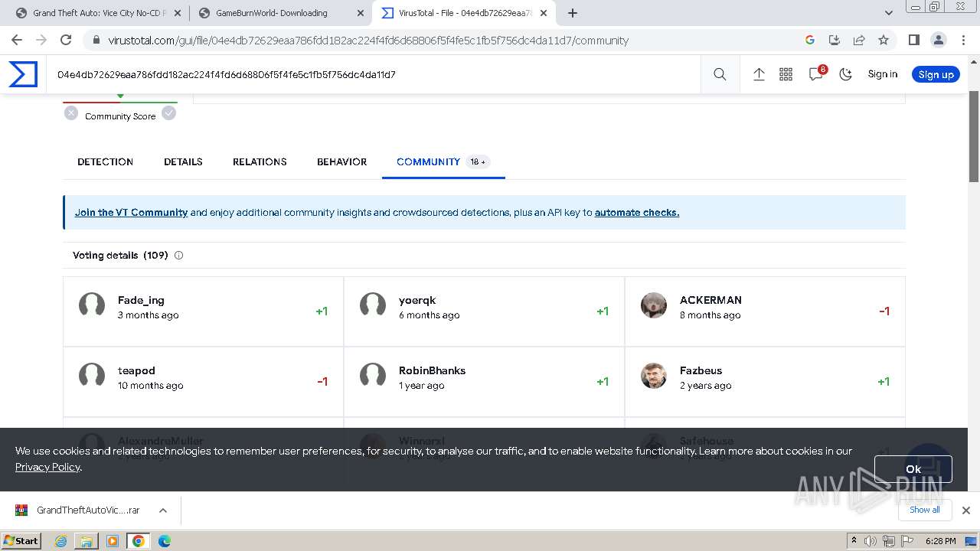Select the COMMUNITY tab
This screenshot has width=980, height=551.
(x=443, y=161)
